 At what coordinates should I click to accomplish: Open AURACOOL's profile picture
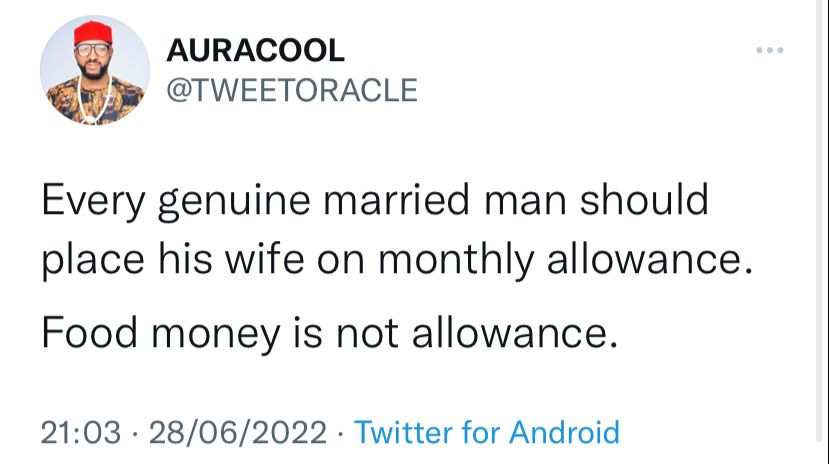pyautogui.click(x=95, y=70)
